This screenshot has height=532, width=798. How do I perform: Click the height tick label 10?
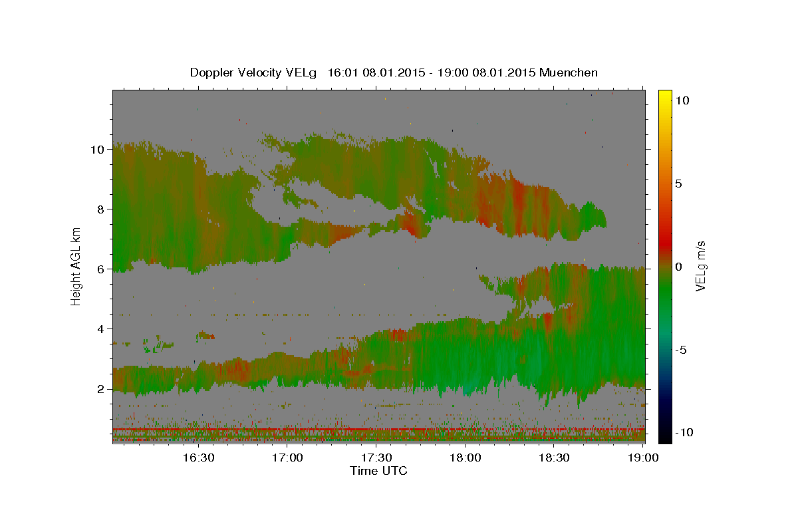pos(97,150)
